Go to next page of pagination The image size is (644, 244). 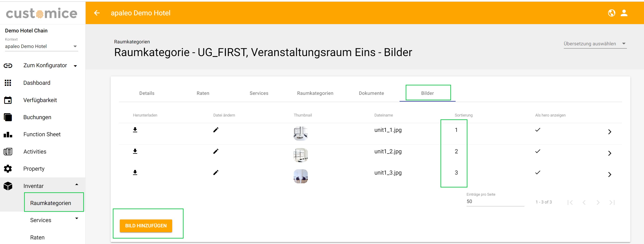598,202
